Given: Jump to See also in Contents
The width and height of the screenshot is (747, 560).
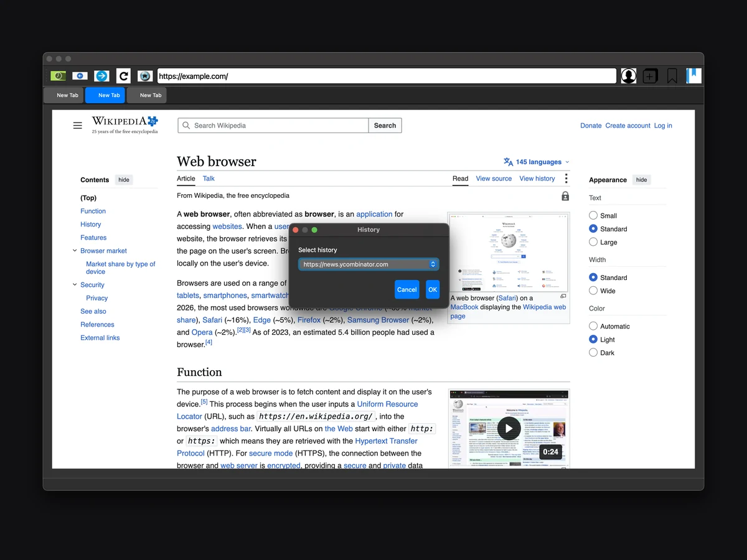Looking at the screenshot, I should click(x=93, y=311).
